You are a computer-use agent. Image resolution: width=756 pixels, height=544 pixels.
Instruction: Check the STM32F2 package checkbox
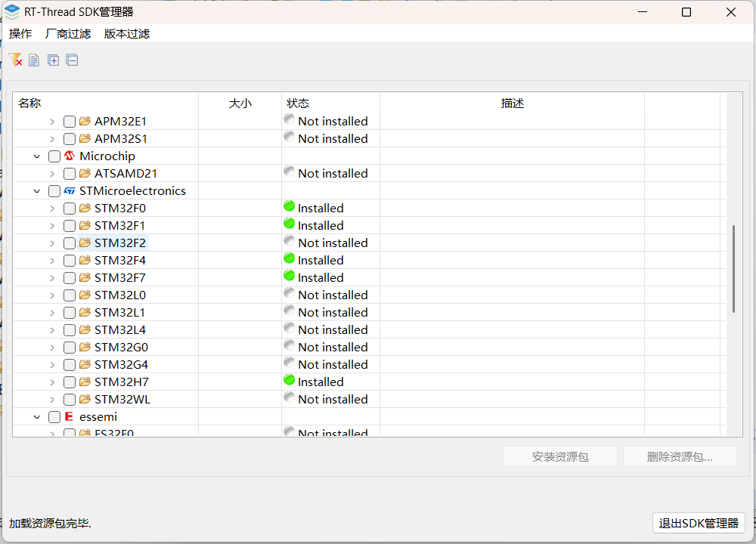click(70, 243)
